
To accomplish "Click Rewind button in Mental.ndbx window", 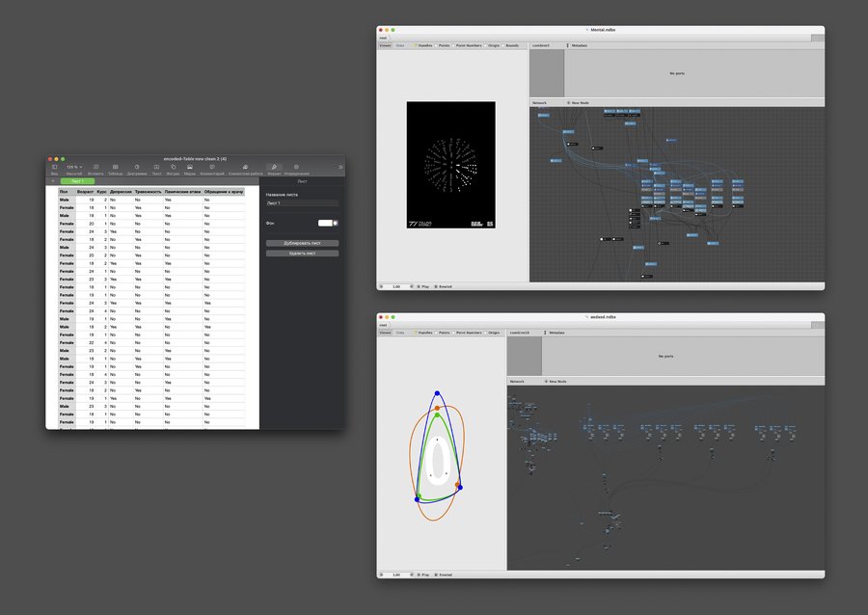I will 443,286.
